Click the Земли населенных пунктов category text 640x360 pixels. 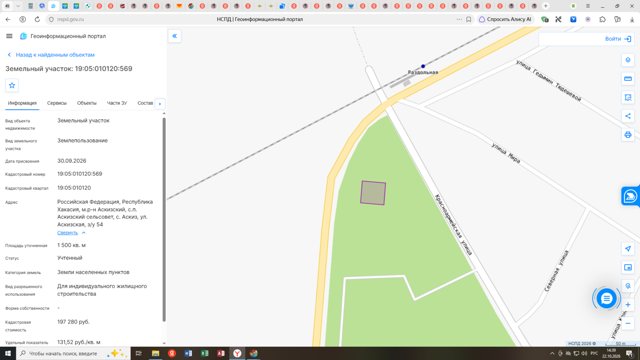(x=93, y=272)
